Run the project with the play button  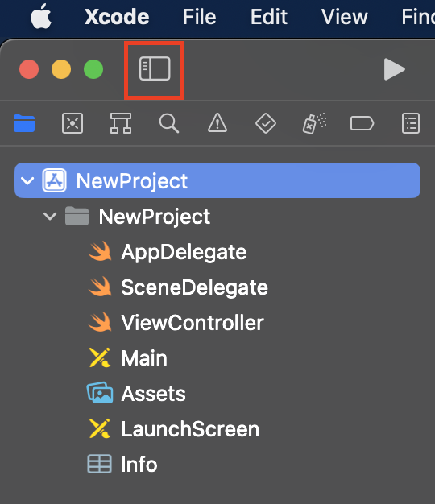[395, 69]
